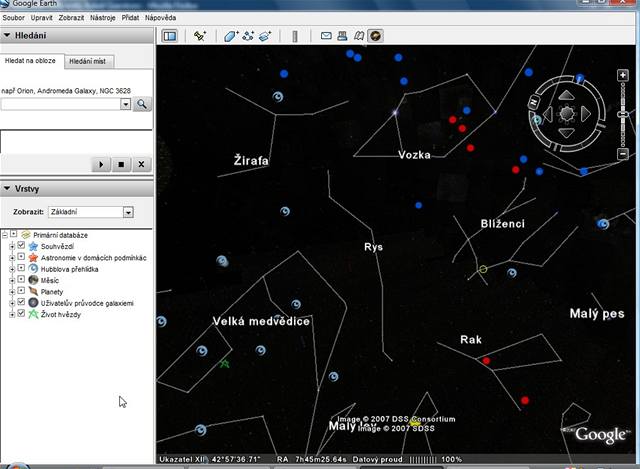
Task: Open the ruler measurement tool
Action: (x=295, y=36)
